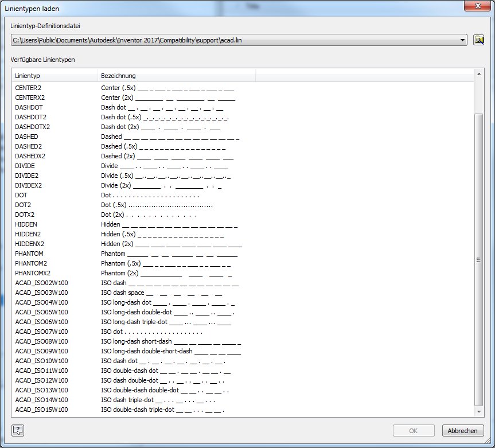
Task: Select the CENTERX2 linetype
Action: 30,98
